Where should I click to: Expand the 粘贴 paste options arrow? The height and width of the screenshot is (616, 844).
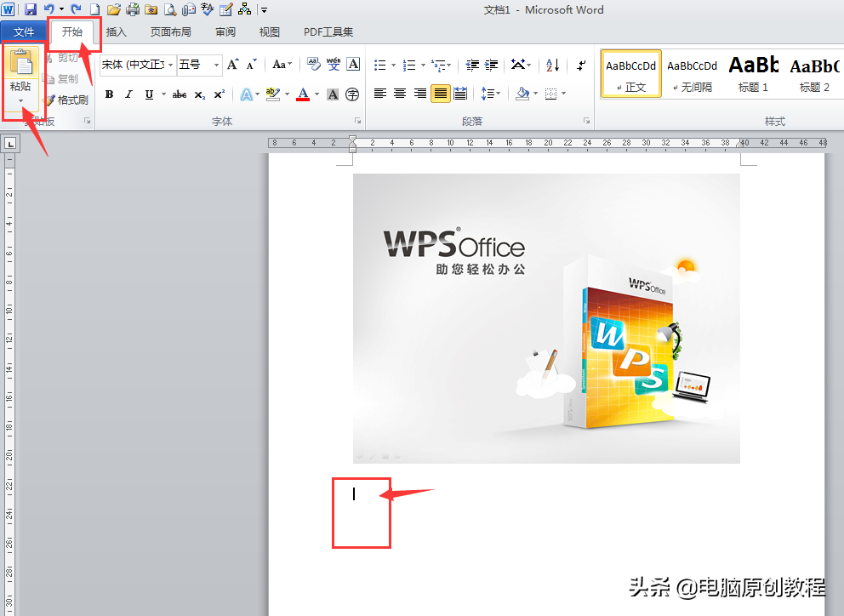click(x=21, y=100)
